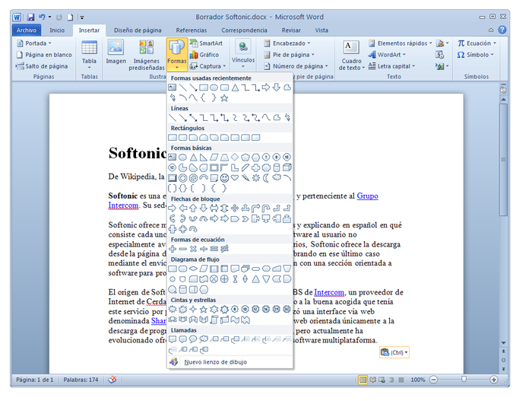
Task: Pick the smiley face shape in Formas básicas
Action: tap(224, 178)
